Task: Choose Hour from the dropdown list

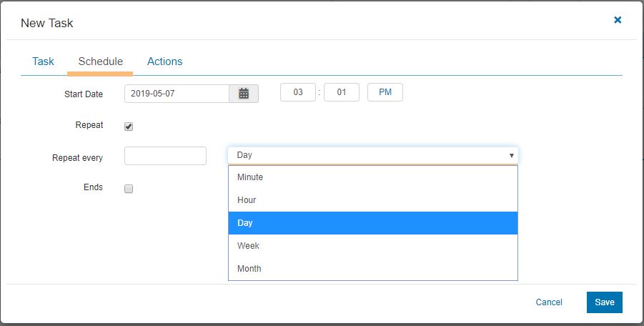Action: point(373,200)
